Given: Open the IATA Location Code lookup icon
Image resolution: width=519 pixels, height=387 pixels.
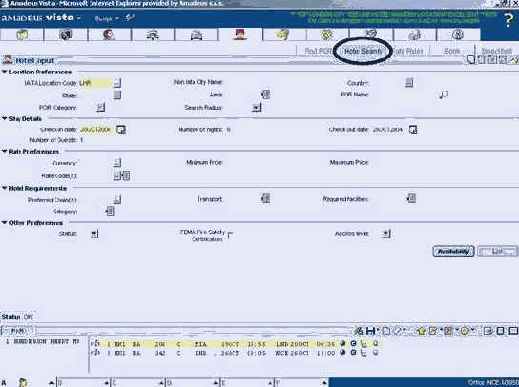Looking at the screenshot, I should (117, 83).
